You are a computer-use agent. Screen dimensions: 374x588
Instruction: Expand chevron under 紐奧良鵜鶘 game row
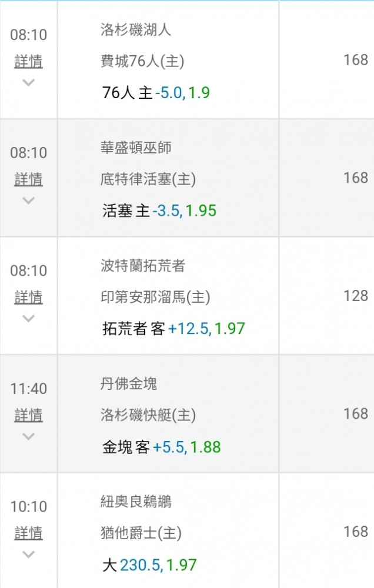click(28, 554)
